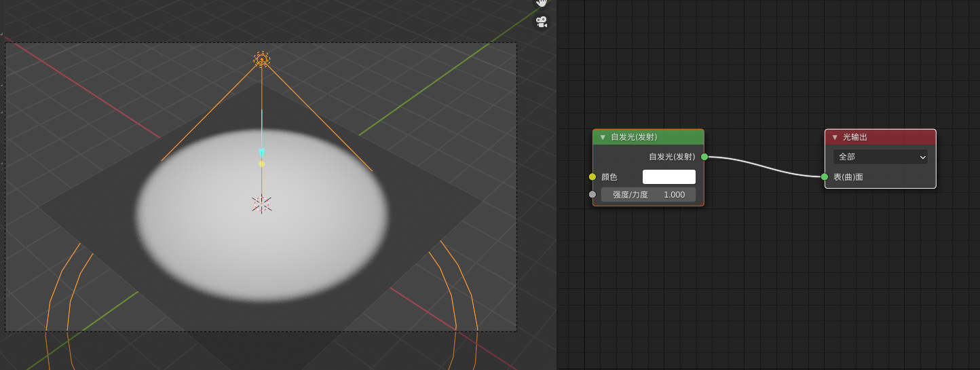Click the yellow spot size handle dot
Screen dimensions: 980x370
[x=262, y=164]
